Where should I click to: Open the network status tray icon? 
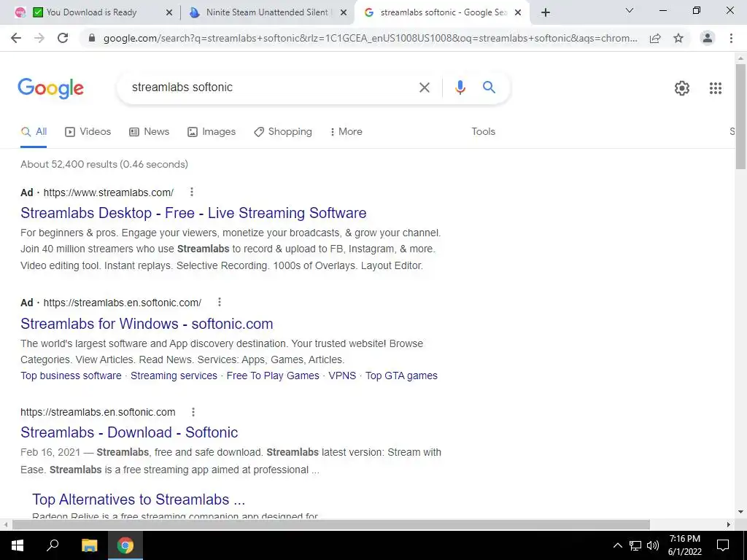[x=635, y=545]
